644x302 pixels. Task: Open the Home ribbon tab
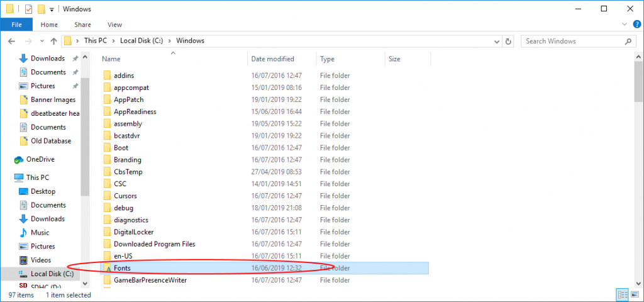click(x=49, y=25)
